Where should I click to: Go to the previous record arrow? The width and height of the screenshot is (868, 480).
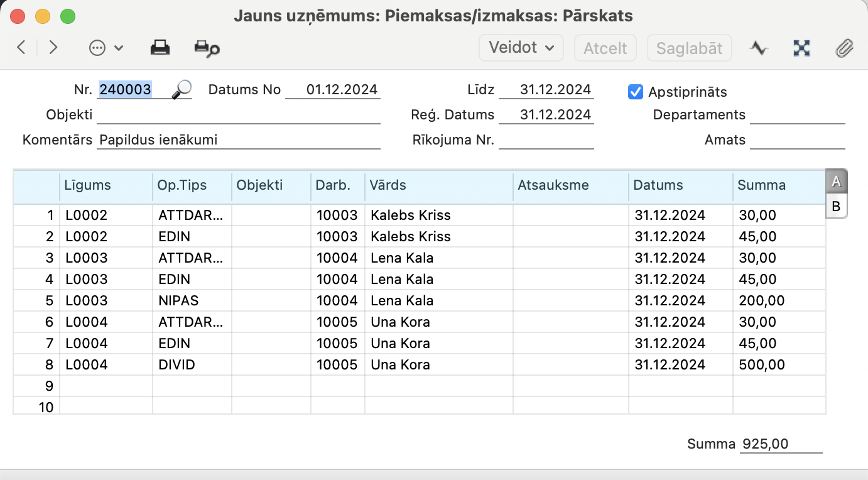pyautogui.click(x=21, y=48)
